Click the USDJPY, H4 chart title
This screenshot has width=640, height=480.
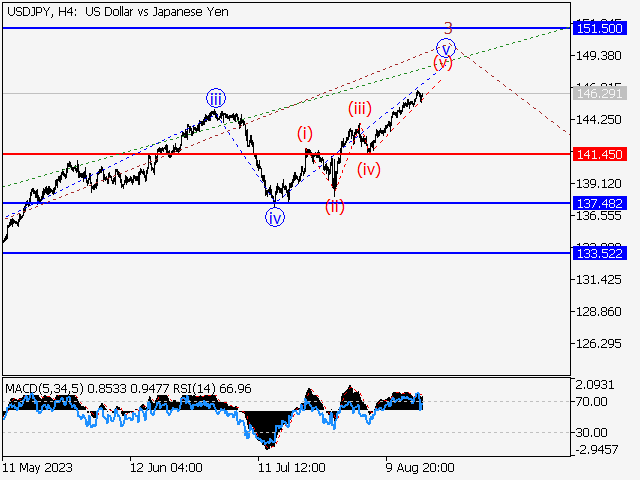pos(118,12)
